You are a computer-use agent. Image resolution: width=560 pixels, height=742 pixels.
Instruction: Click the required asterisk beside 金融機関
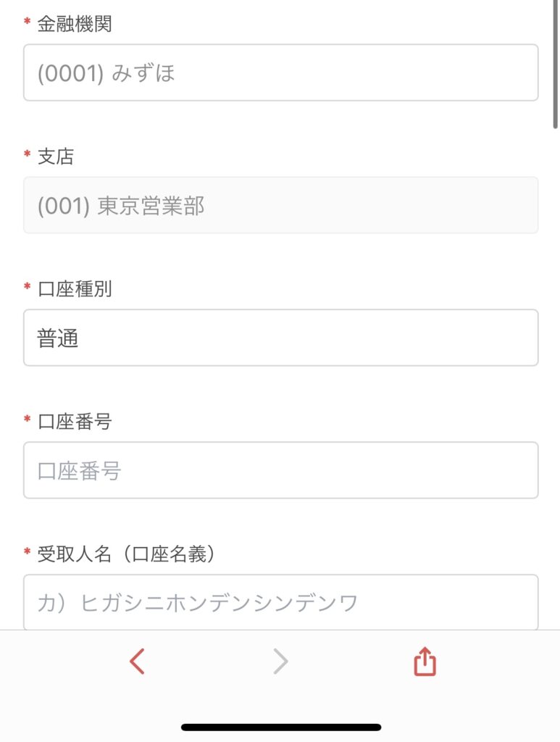[x=28, y=21]
